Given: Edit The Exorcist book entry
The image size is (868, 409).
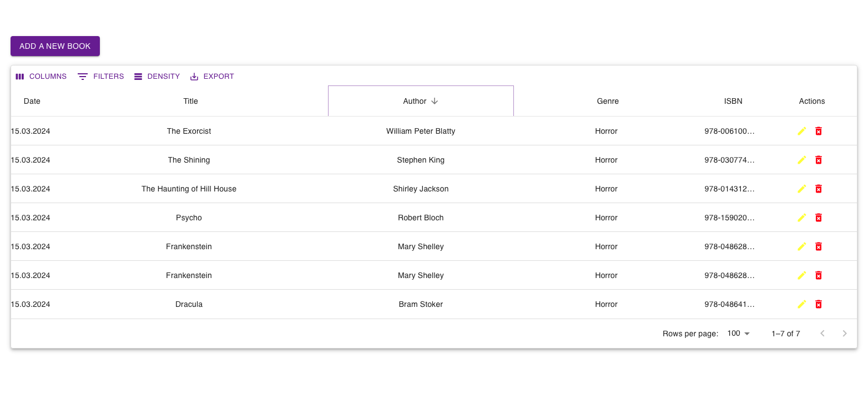Looking at the screenshot, I should [801, 131].
